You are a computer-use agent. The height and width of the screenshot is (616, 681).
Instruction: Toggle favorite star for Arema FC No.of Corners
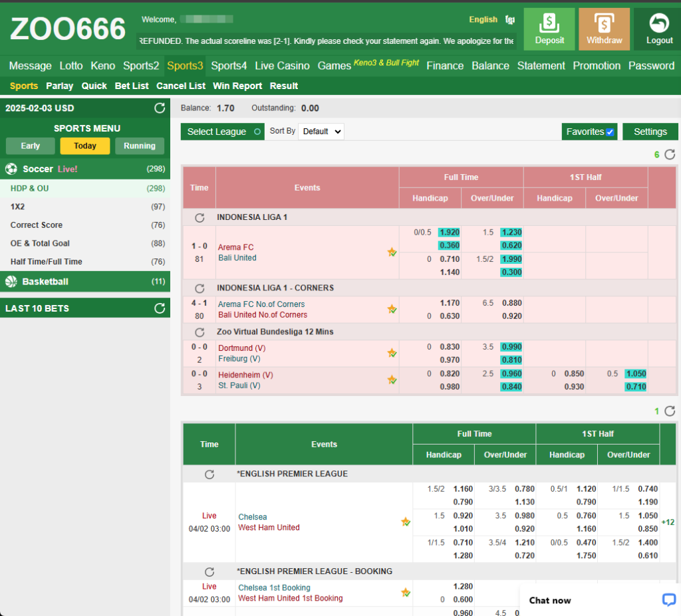click(392, 309)
